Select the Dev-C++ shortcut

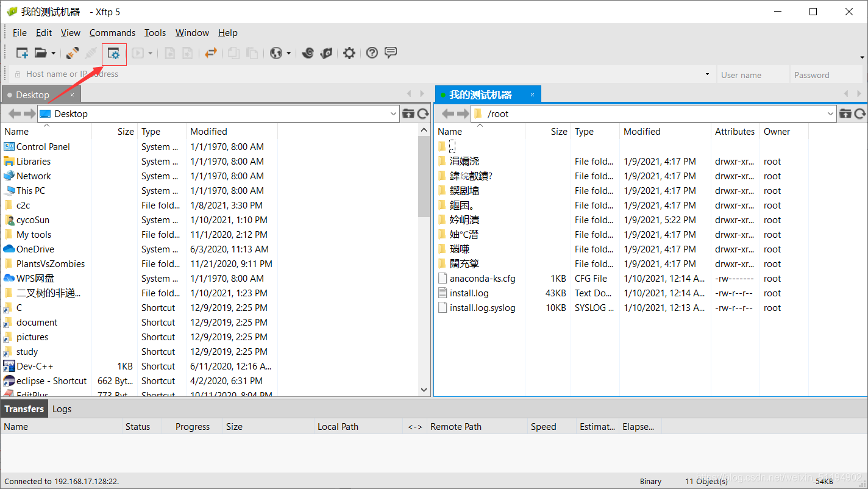click(x=35, y=366)
